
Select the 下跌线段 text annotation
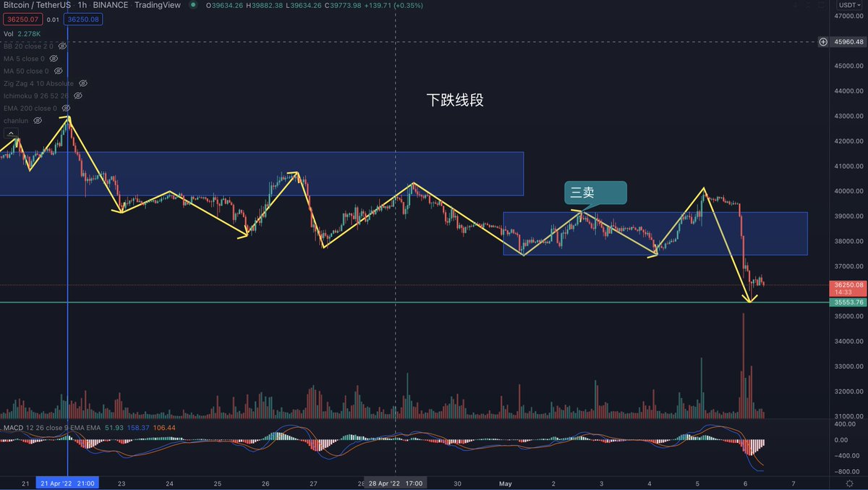click(455, 100)
